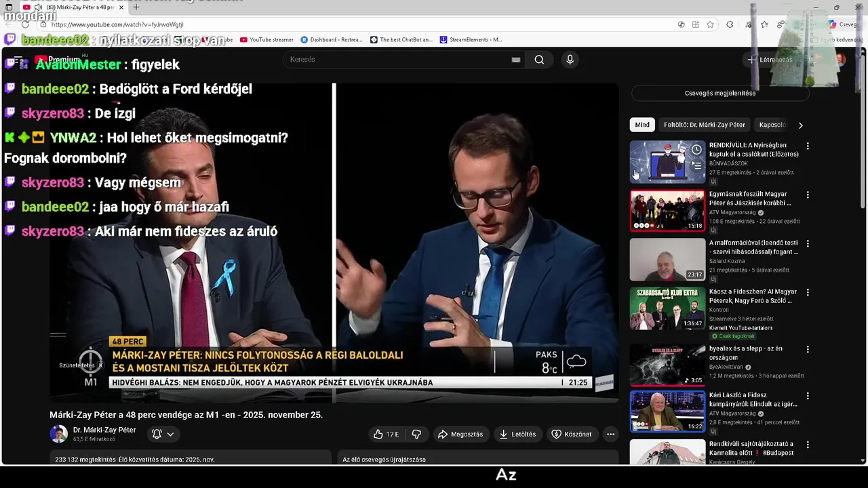The height and width of the screenshot is (488, 868).
Task: Open RENDKÍVÜLI: A Nyírségben video thumbnail
Action: (x=667, y=162)
